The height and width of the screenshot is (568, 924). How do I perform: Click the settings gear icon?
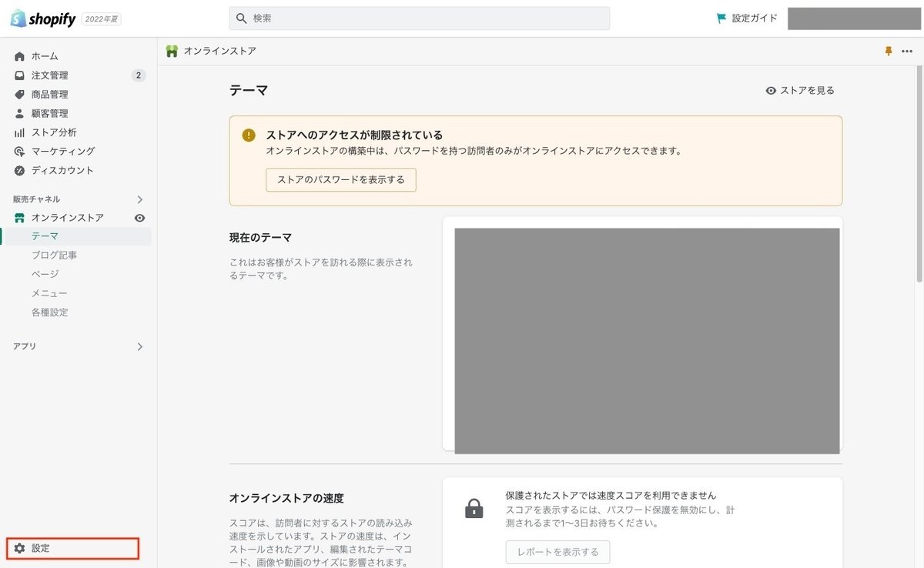point(20,548)
